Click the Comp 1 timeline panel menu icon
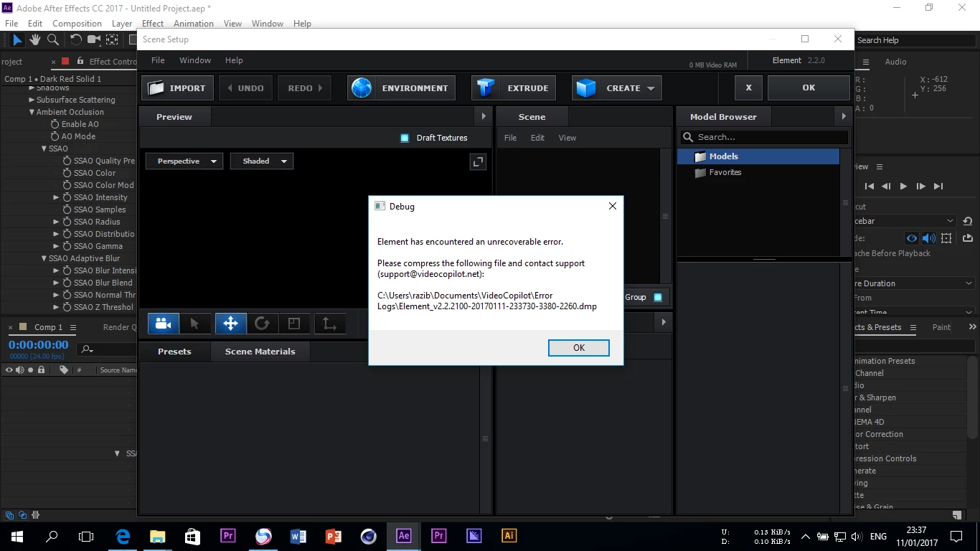Viewport: 980px width, 551px height. pyautogui.click(x=73, y=327)
